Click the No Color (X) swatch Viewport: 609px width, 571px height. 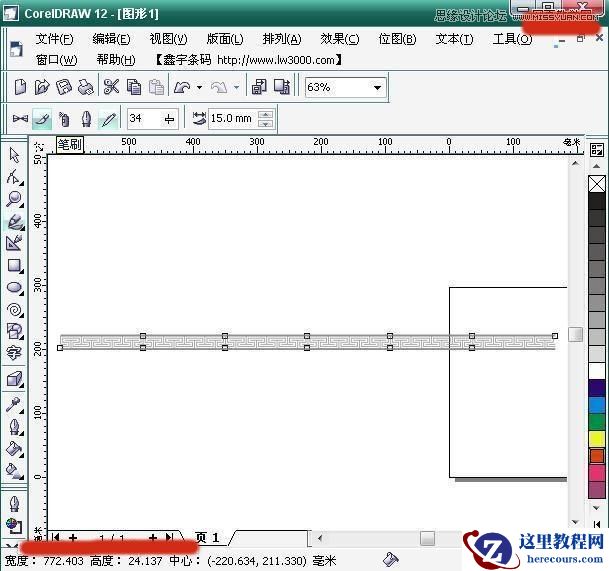[597, 184]
